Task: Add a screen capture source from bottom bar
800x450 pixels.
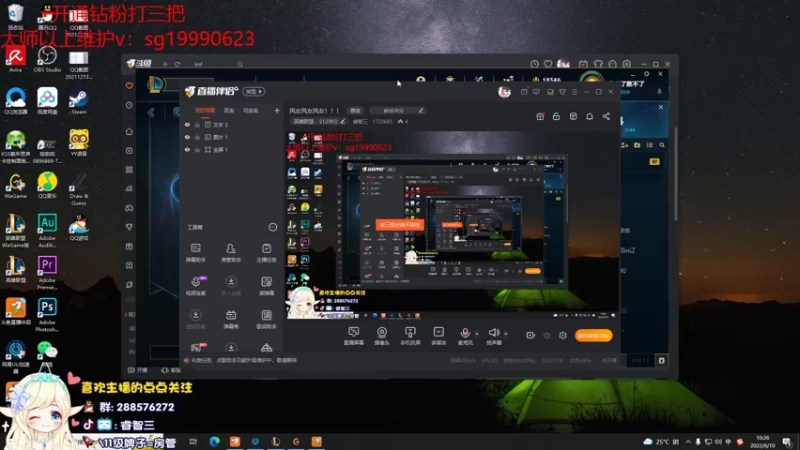Action: click(x=353, y=336)
